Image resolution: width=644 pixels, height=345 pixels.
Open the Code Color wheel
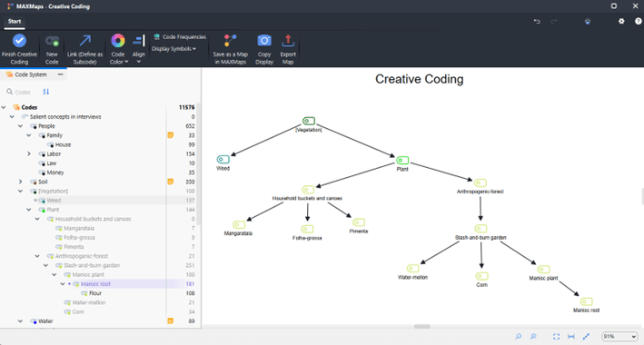(118, 41)
